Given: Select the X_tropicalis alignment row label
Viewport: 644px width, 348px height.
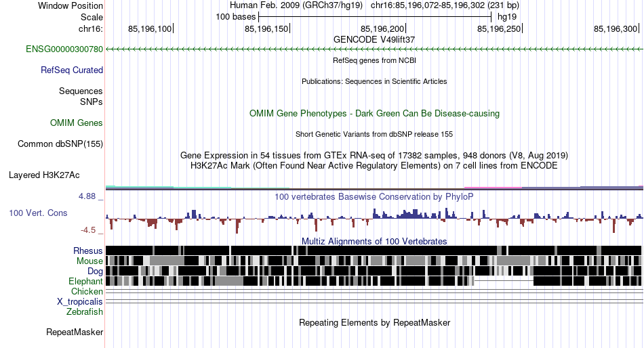Looking at the screenshot, I should (80, 302).
